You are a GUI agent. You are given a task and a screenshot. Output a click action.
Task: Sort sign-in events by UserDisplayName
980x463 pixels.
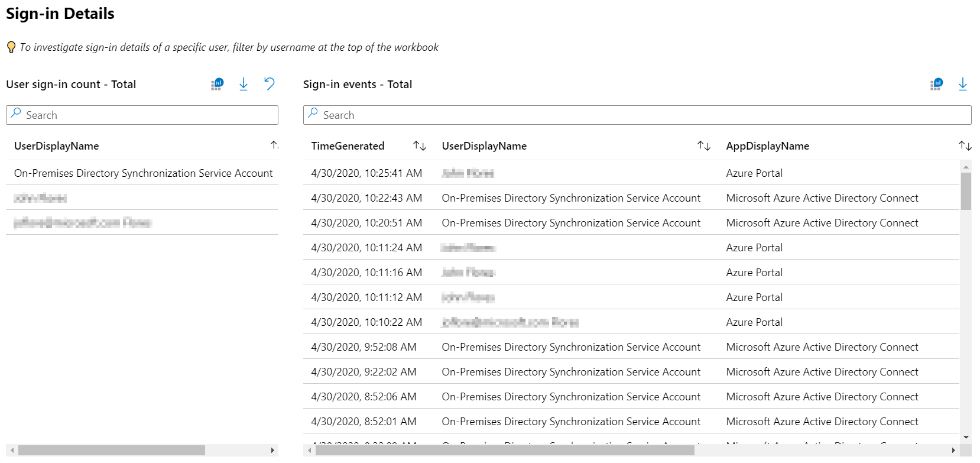(703, 146)
